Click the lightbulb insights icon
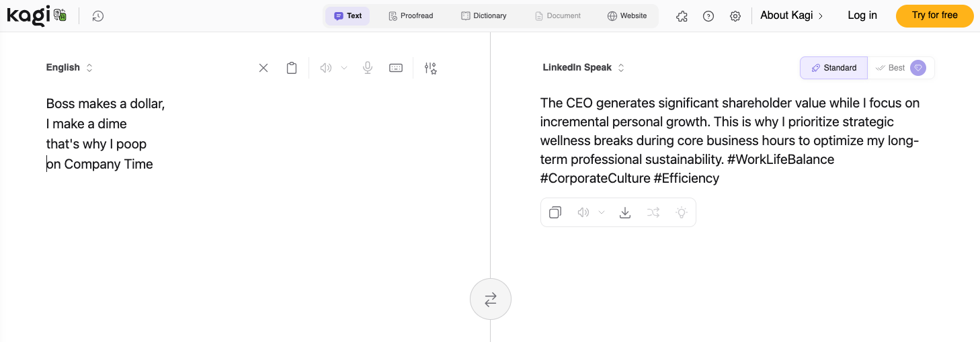The width and height of the screenshot is (980, 342). [x=682, y=212]
